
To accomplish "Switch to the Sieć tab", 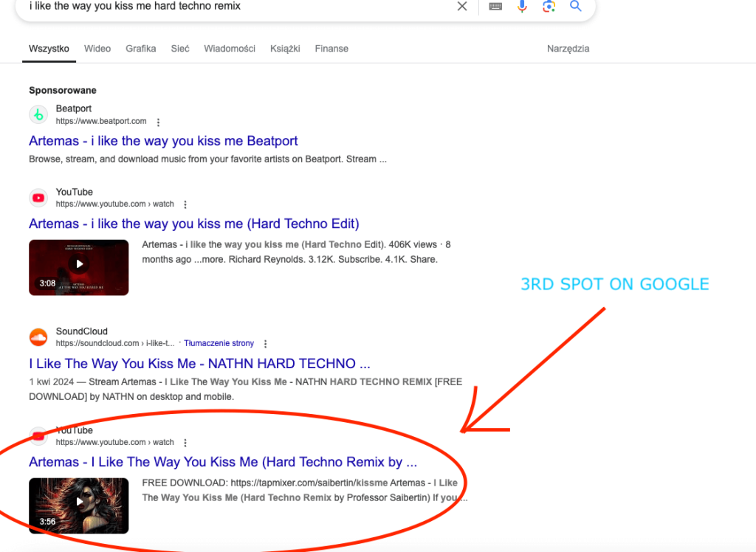I will point(180,49).
